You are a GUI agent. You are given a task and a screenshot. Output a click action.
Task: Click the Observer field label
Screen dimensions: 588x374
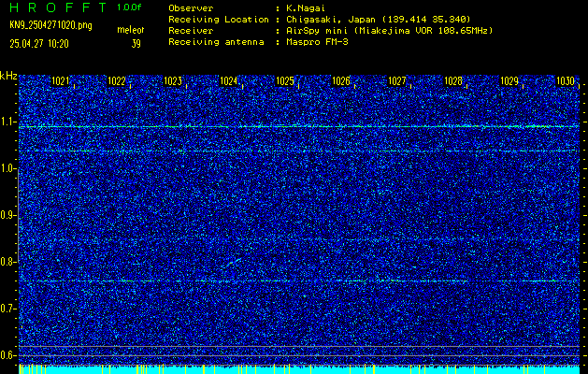[191, 8]
